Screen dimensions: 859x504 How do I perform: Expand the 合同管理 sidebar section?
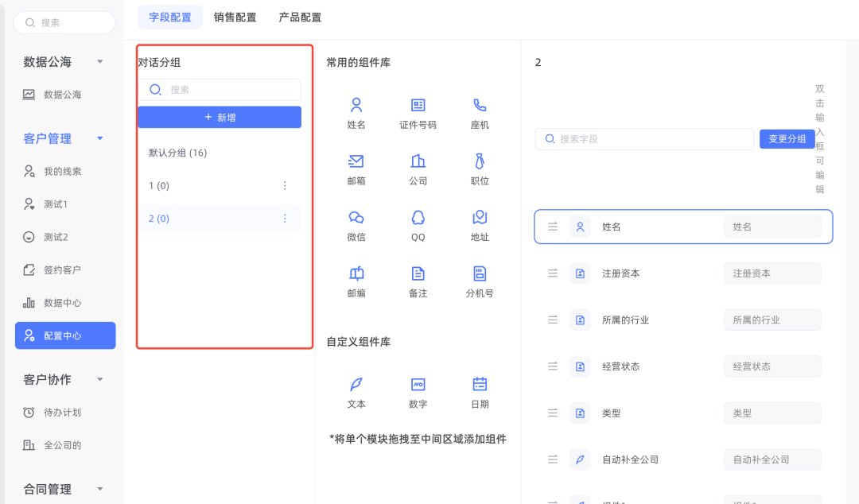[100, 489]
